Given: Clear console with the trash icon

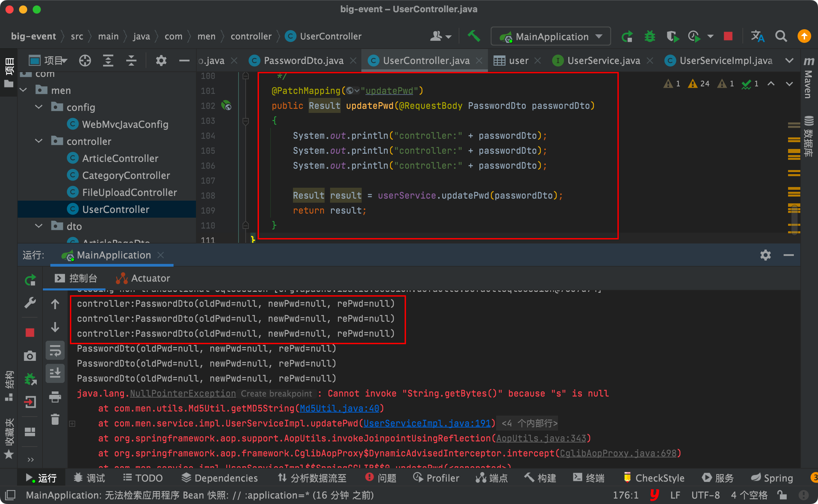Looking at the screenshot, I should coord(55,419).
